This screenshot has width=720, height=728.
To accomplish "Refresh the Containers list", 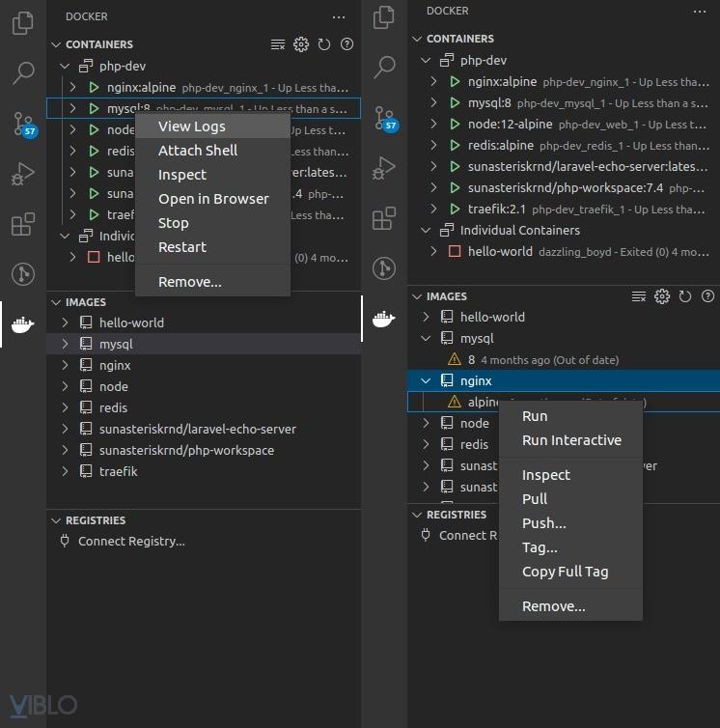I will (324, 44).
